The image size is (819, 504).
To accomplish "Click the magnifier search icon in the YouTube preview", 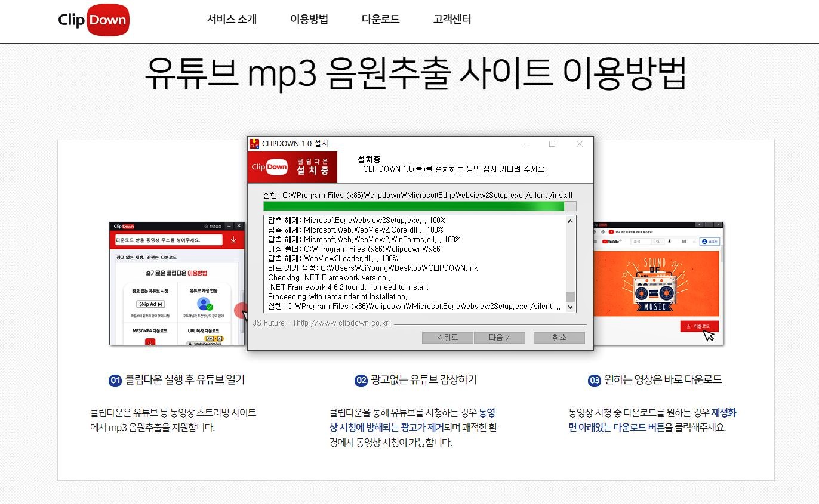I will coord(658,242).
